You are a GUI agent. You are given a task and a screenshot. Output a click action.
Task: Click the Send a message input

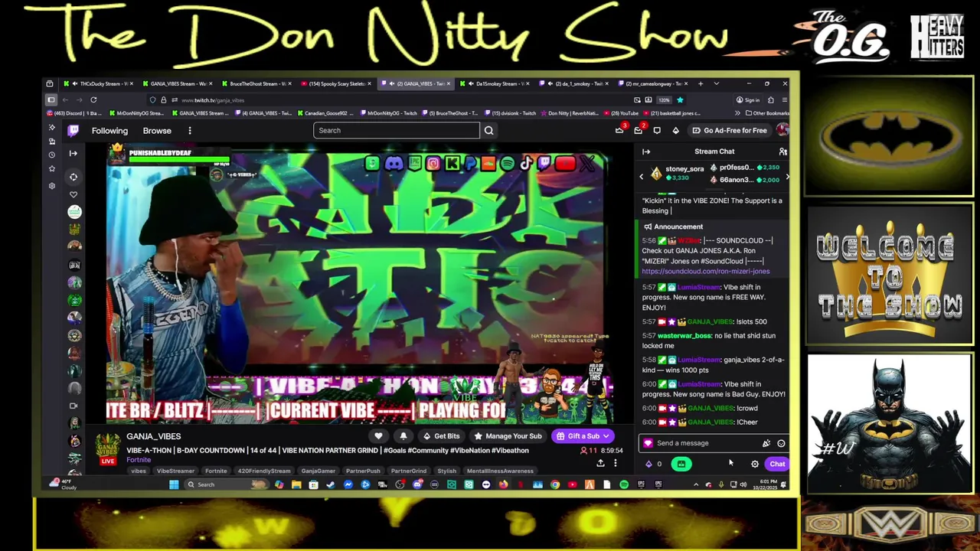pos(704,443)
